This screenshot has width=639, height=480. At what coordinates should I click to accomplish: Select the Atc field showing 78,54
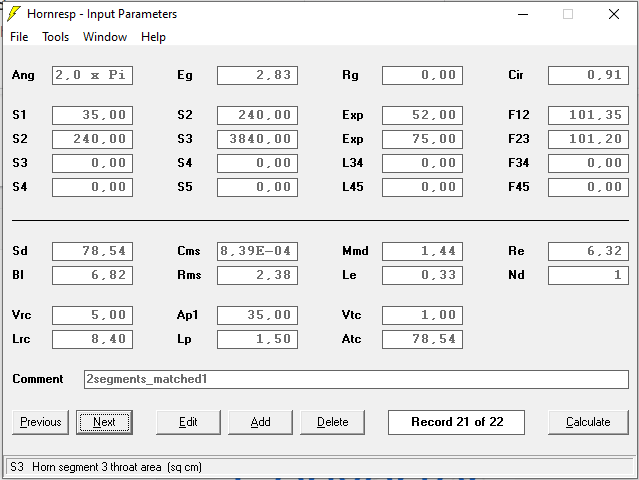(x=422, y=339)
